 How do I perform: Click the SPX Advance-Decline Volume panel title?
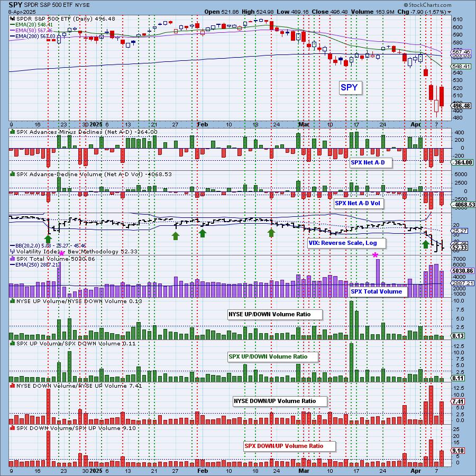point(94,175)
